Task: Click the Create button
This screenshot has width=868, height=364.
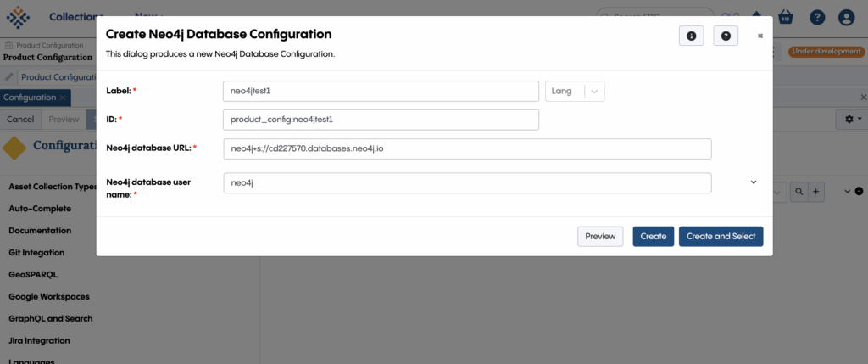Action: (653, 236)
